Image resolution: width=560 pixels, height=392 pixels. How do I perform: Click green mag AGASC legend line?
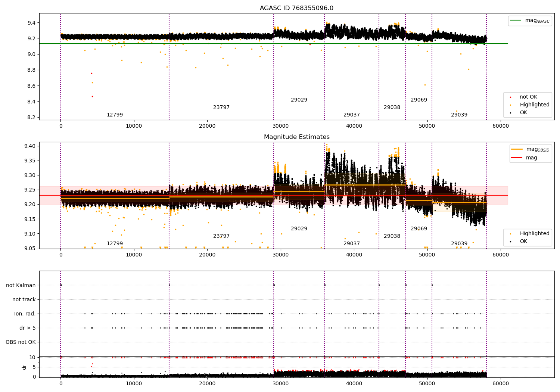516,21
